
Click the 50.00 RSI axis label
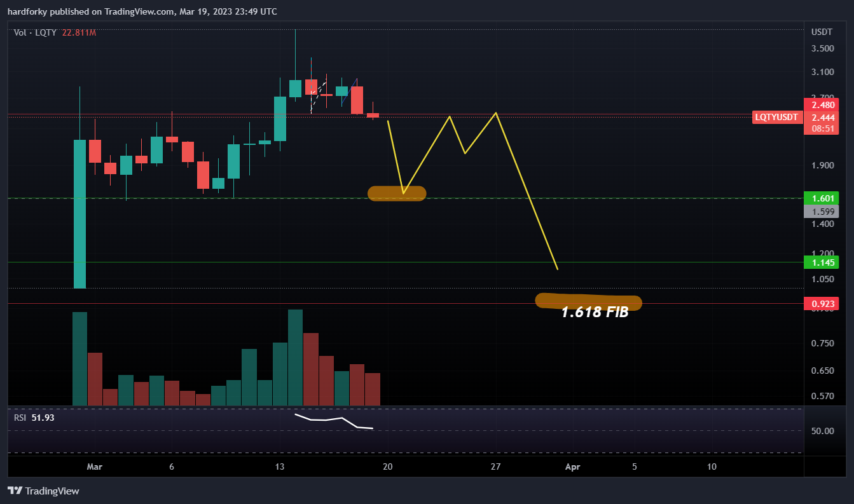(822, 431)
